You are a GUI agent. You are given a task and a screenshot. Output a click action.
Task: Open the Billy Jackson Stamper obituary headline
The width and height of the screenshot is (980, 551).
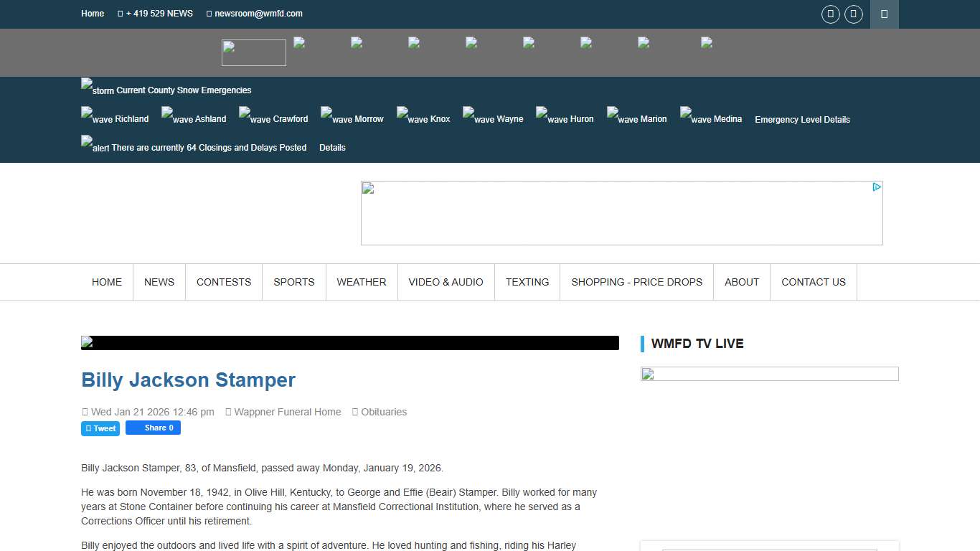[x=188, y=380]
